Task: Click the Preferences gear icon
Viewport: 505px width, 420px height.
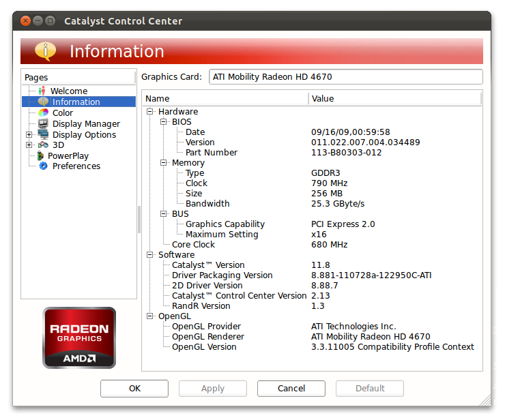Action: click(x=43, y=166)
